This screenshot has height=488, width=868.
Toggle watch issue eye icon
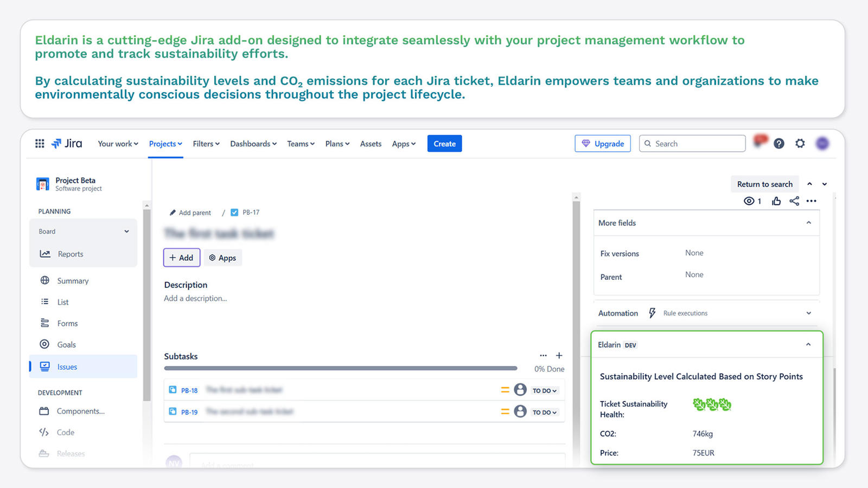749,201
